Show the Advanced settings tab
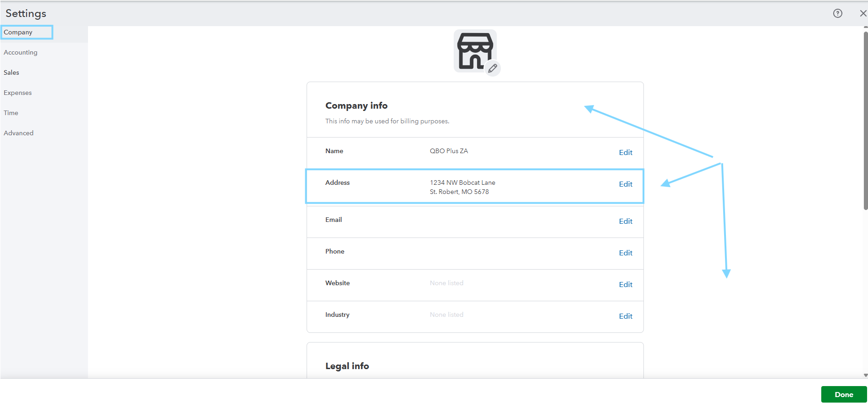Viewport: 868px width, 409px height. tap(19, 133)
